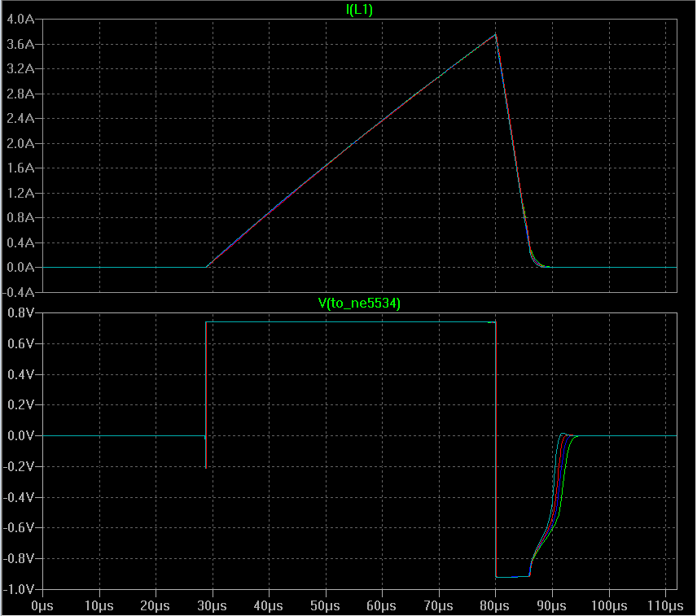Click the -0.4A axis label
Viewport: 697px width, 616px height.
click(x=19, y=292)
